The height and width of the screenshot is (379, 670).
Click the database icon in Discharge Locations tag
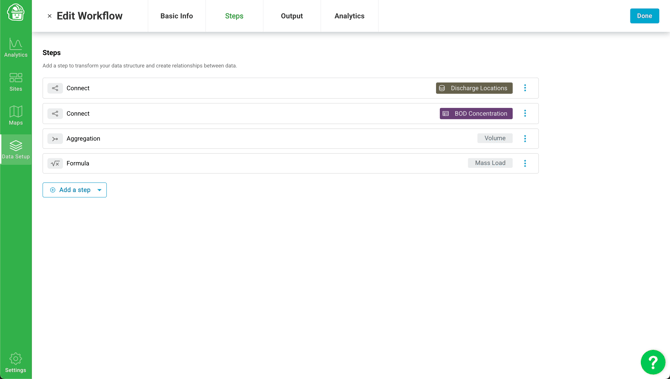[x=442, y=88]
